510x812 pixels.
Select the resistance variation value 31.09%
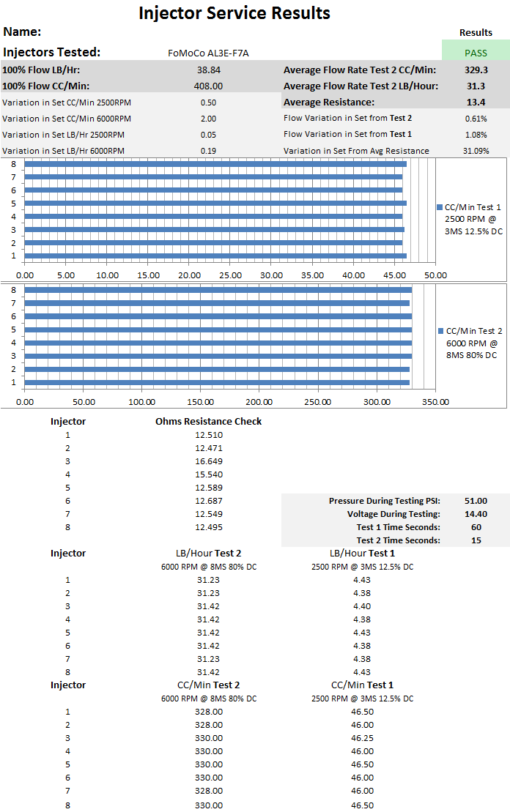point(476,151)
